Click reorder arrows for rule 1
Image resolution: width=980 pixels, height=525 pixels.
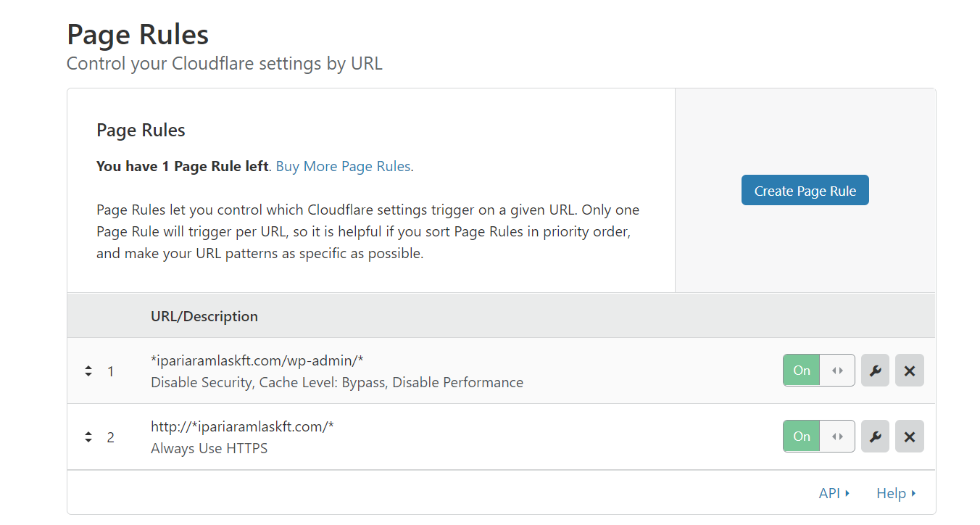click(x=88, y=371)
